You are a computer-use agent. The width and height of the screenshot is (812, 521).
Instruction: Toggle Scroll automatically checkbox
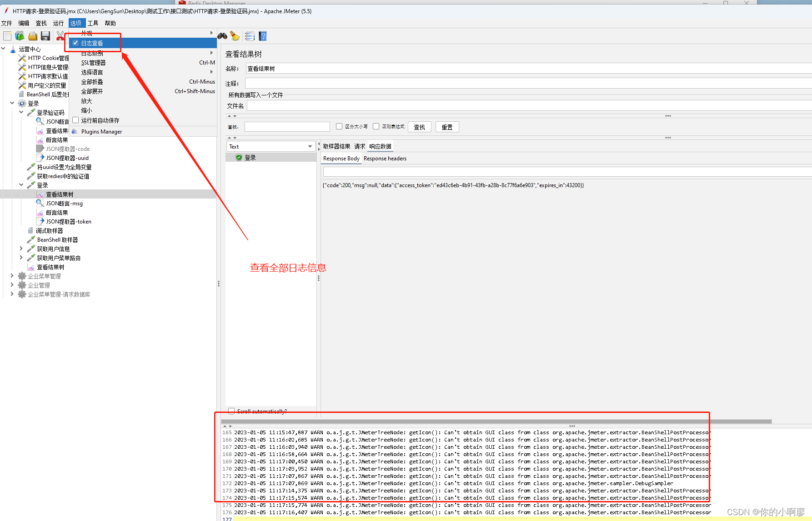click(x=231, y=411)
